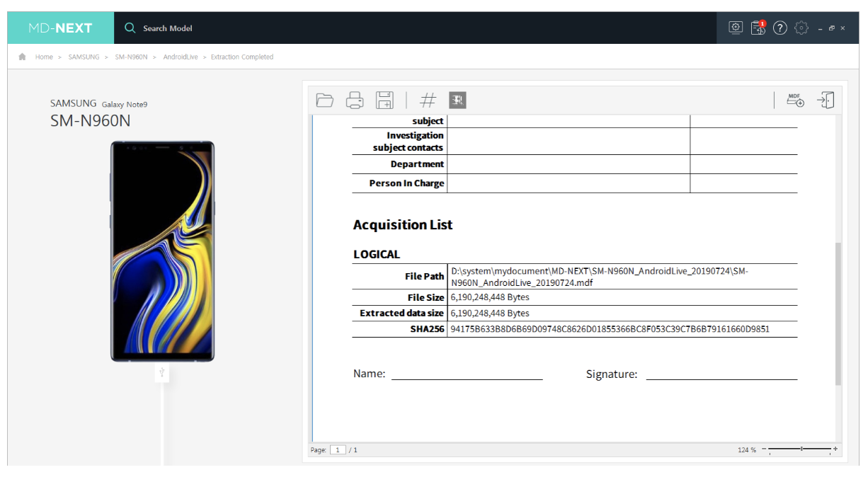Open the report folder icon
This screenshot has height=477, width=868.
pos(324,100)
